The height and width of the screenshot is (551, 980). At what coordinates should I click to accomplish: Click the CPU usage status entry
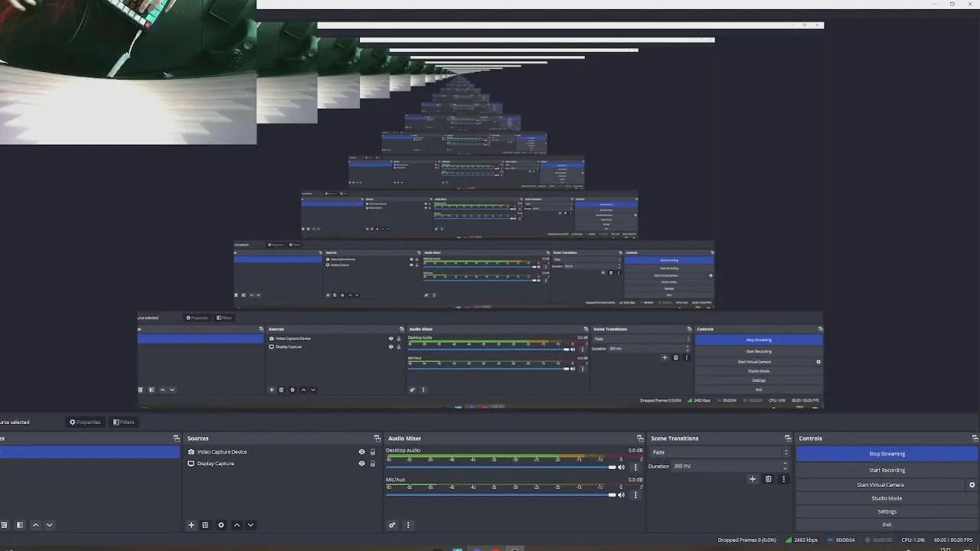pos(913,540)
